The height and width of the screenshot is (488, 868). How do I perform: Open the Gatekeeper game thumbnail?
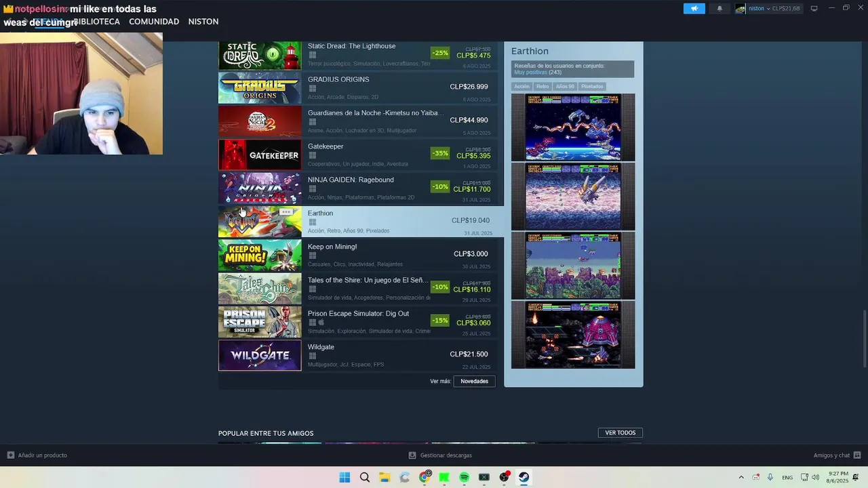point(260,155)
